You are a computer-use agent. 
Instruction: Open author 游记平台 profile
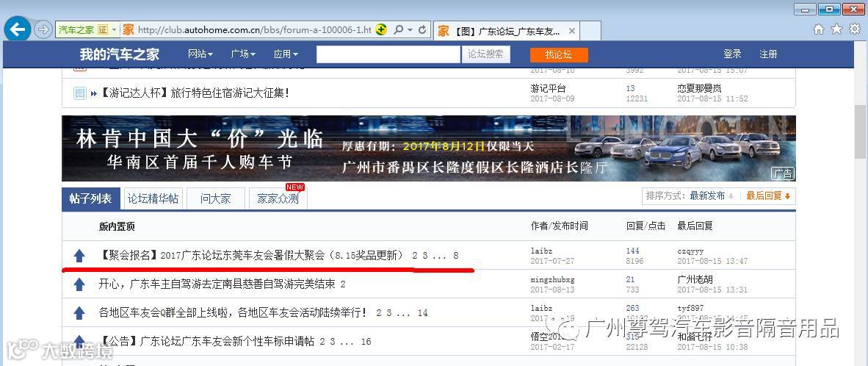click(548, 89)
